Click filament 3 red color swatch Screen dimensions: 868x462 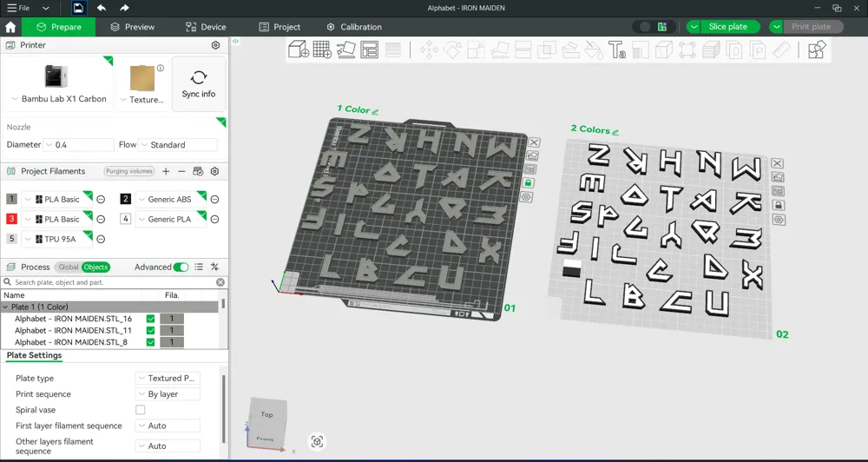coord(11,219)
